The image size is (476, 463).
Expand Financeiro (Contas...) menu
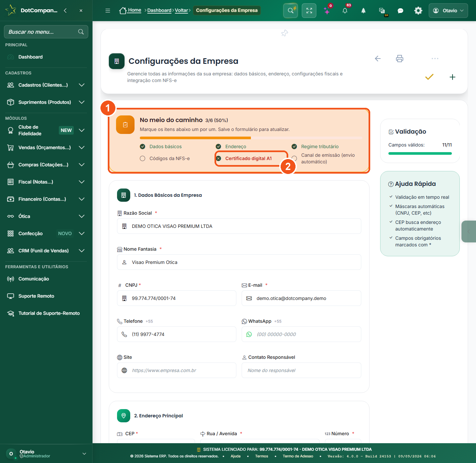coord(46,199)
